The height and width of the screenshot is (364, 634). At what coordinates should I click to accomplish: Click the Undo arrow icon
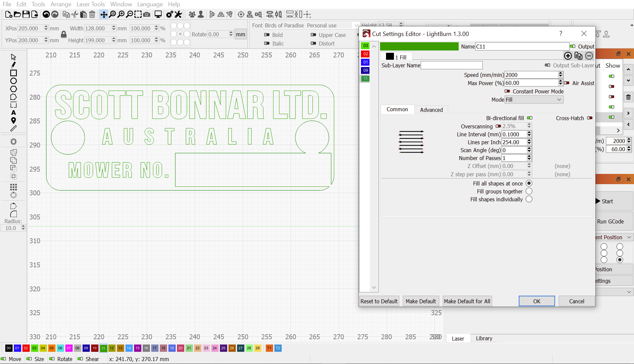point(46,15)
